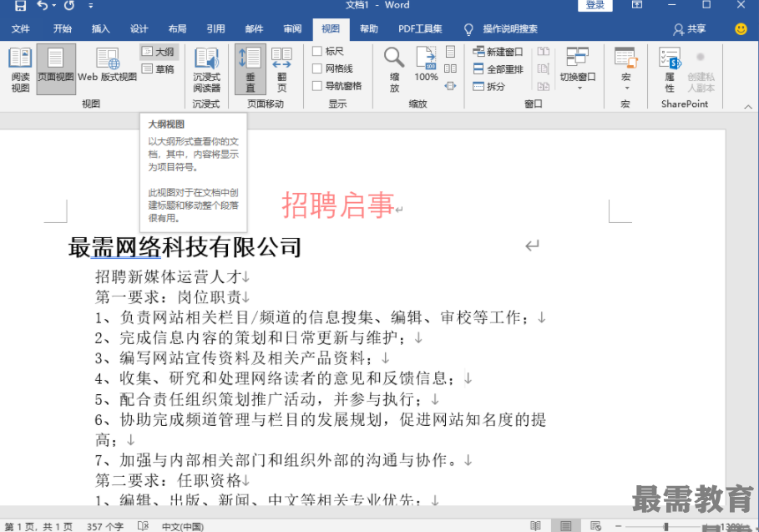Select side-to-side page flip (翻页)
The width and height of the screenshot is (759, 532).
pyautogui.click(x=281, y=69)
